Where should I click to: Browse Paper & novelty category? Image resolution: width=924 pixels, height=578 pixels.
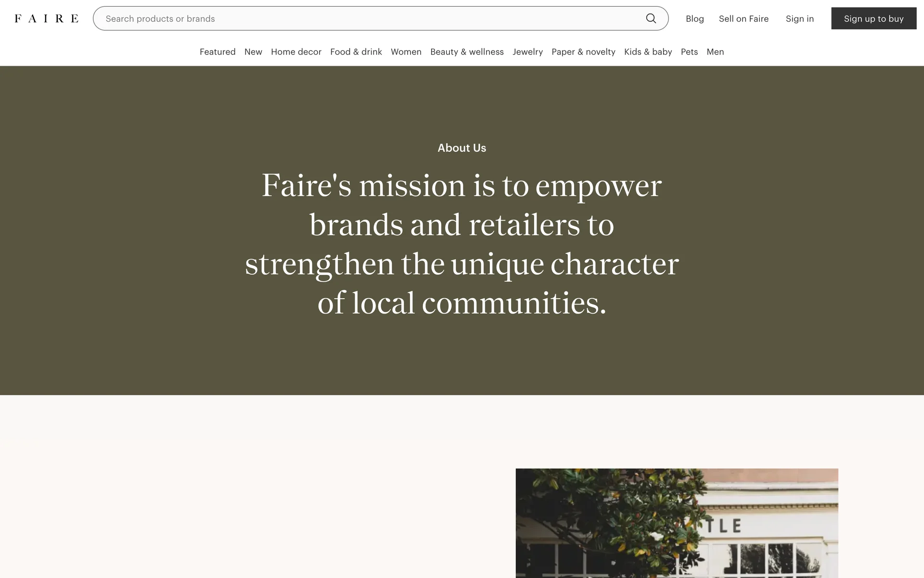pyautogui.click(x=583, y=52)
